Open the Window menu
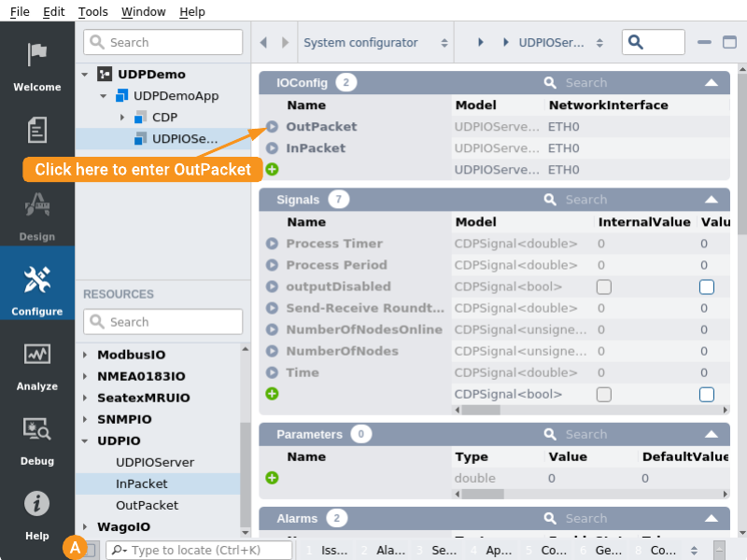 click(x=143, y=12)
